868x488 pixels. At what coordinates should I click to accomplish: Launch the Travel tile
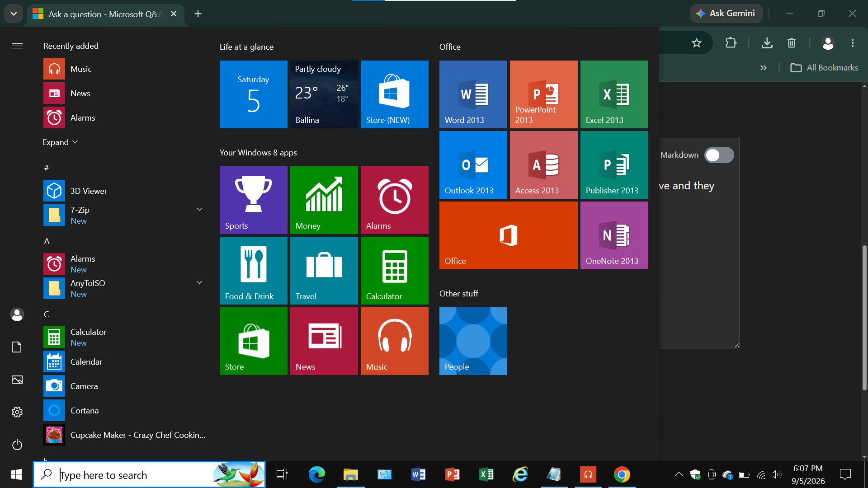coord(324,271)
